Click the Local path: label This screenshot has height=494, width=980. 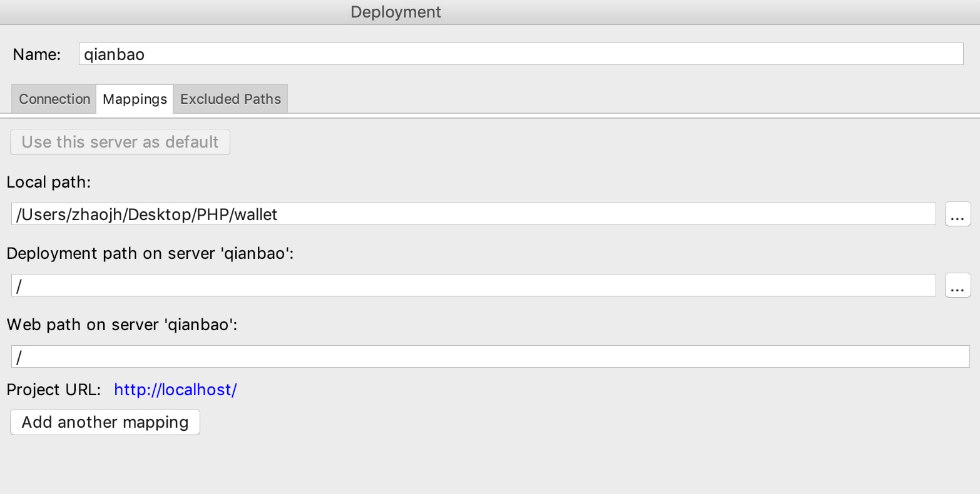(49, 183)
